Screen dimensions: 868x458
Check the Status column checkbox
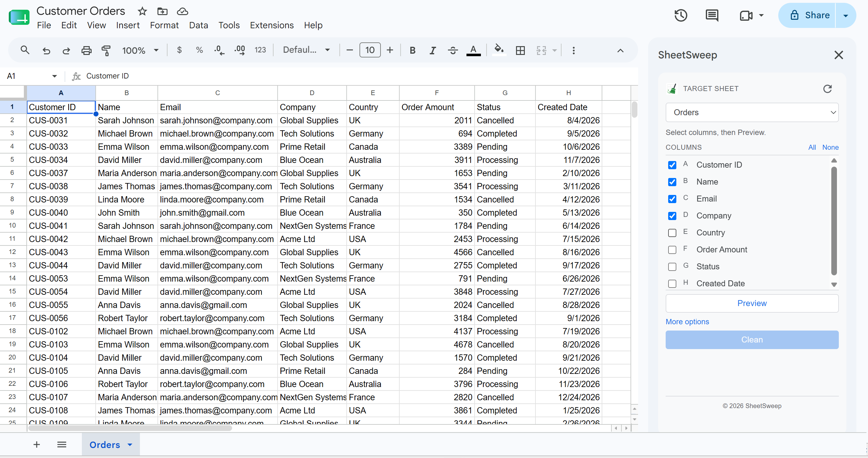point(672,267)
